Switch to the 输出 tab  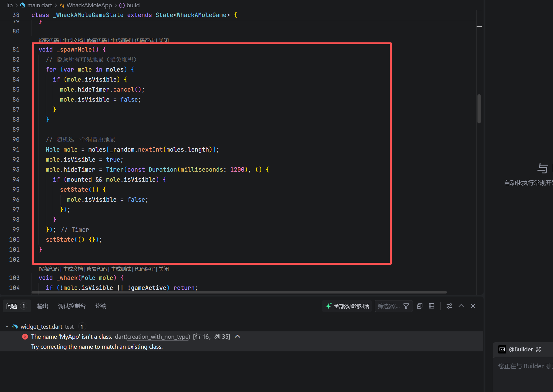(x=43, y=306)
